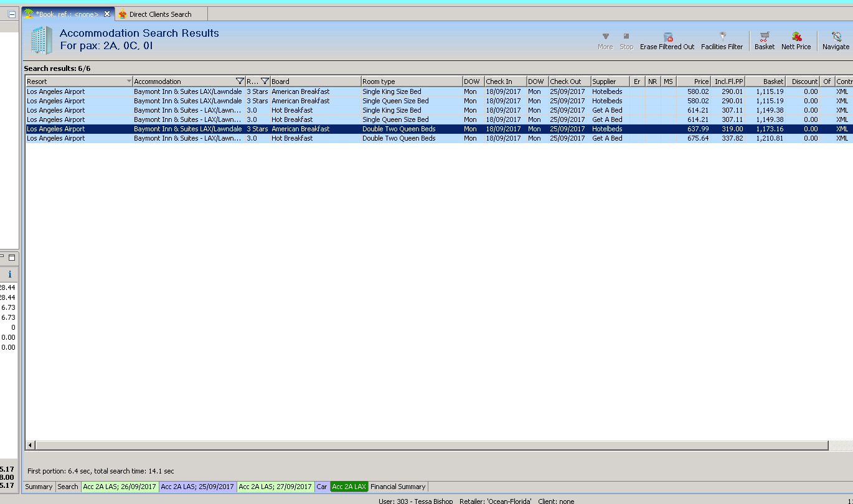
Task: Select the Single King Size Bed row priced 614.21
Action: [x=438, y=110]
